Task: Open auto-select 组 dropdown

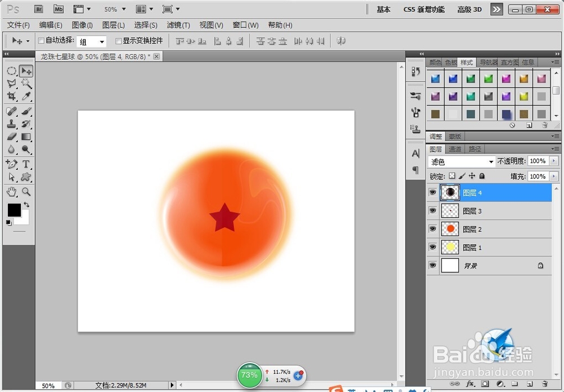Action: (x=92, y=42)
